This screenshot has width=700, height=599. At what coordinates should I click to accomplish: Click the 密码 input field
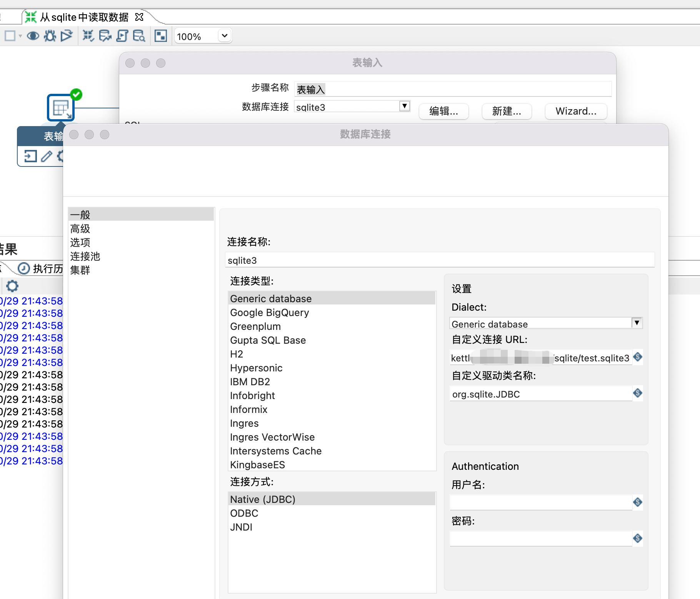(540, 539)
